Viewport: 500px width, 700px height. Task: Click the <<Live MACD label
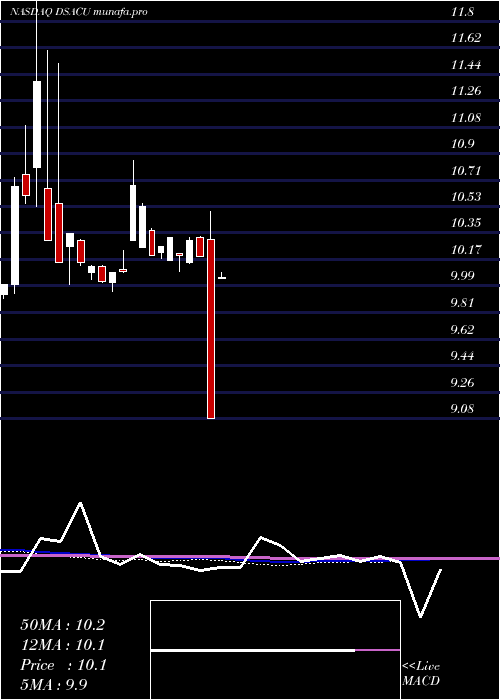tap(421, 674)
